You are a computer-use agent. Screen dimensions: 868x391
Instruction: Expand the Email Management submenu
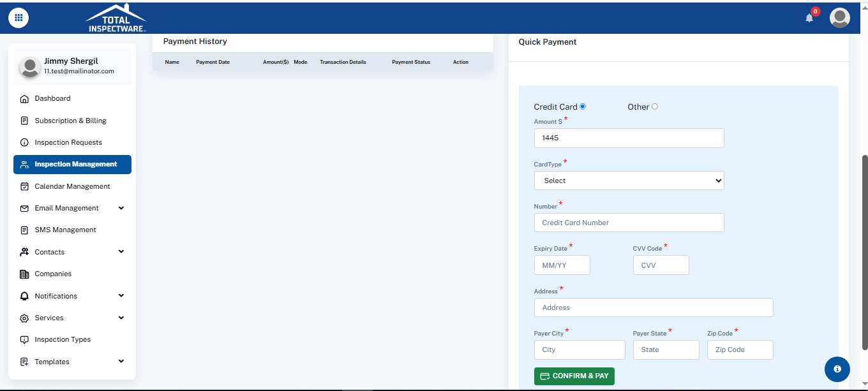[x=121, y=208]
